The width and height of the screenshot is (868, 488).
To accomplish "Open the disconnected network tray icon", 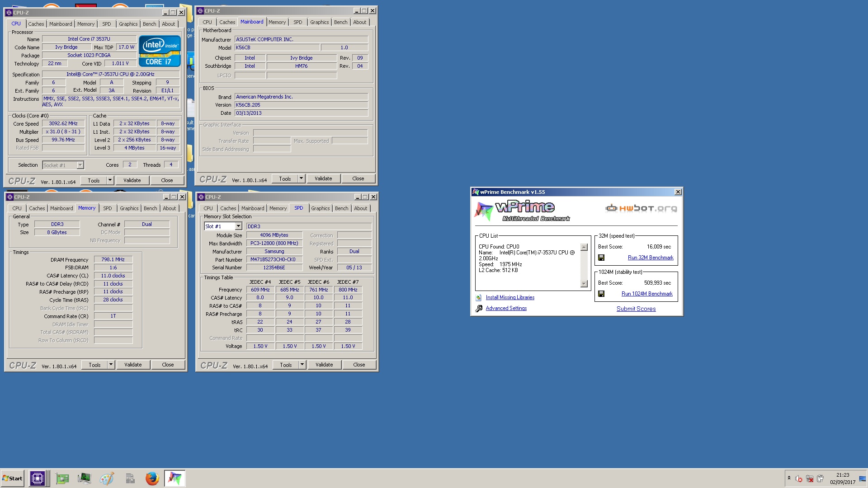I will (x=810, y=479).
